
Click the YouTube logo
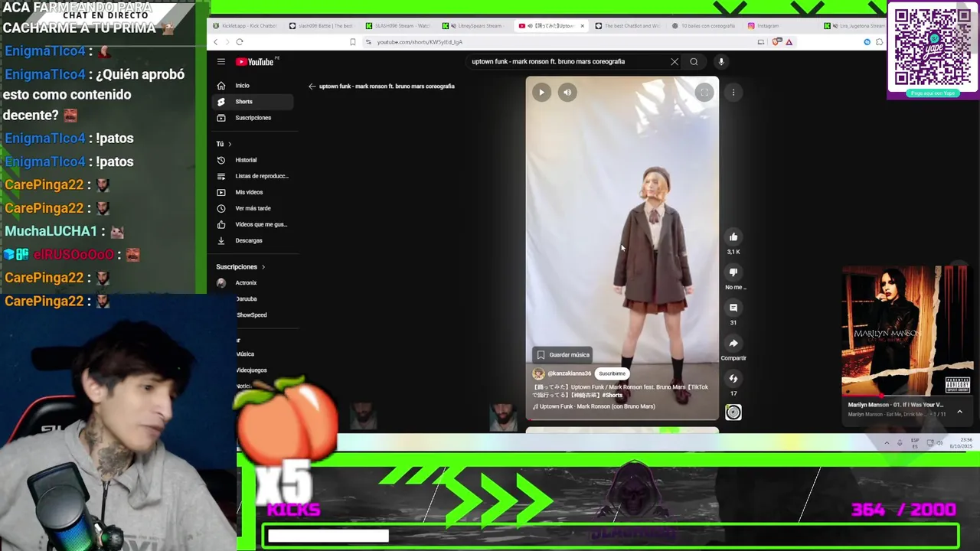click(256, 62)
